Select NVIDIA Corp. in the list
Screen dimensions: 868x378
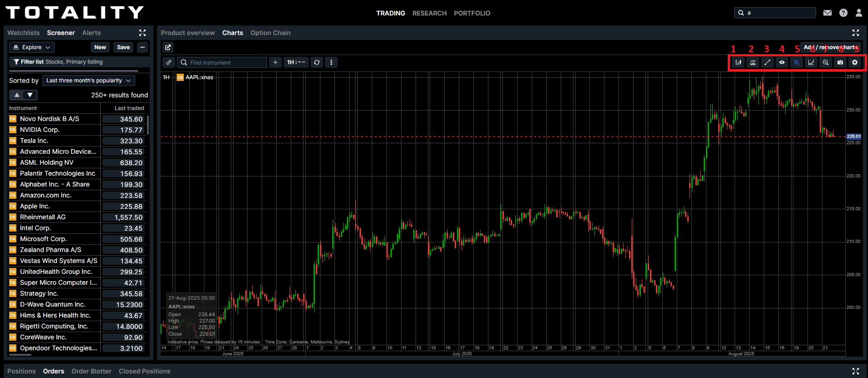77,130
